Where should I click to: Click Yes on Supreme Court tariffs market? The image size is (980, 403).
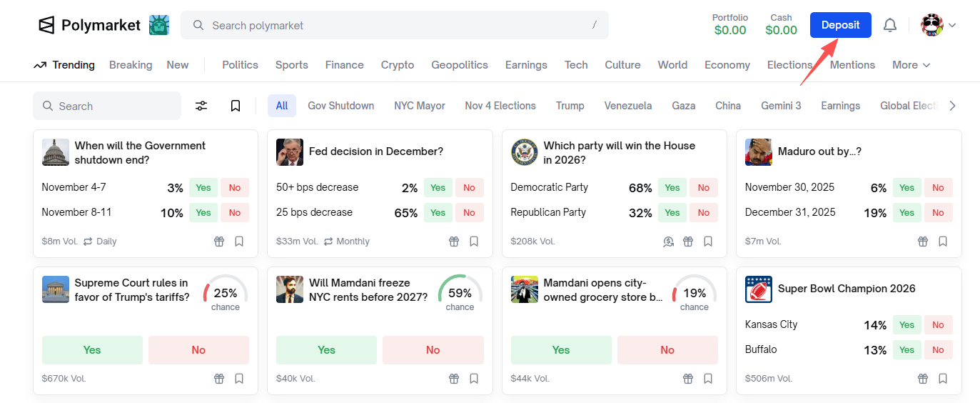92,350
